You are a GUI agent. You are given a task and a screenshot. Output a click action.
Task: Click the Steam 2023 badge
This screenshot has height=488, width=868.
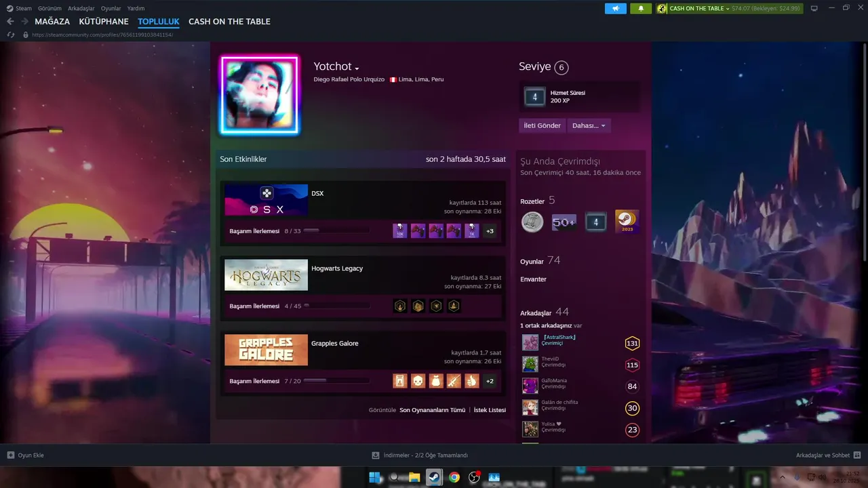(627, 222)
